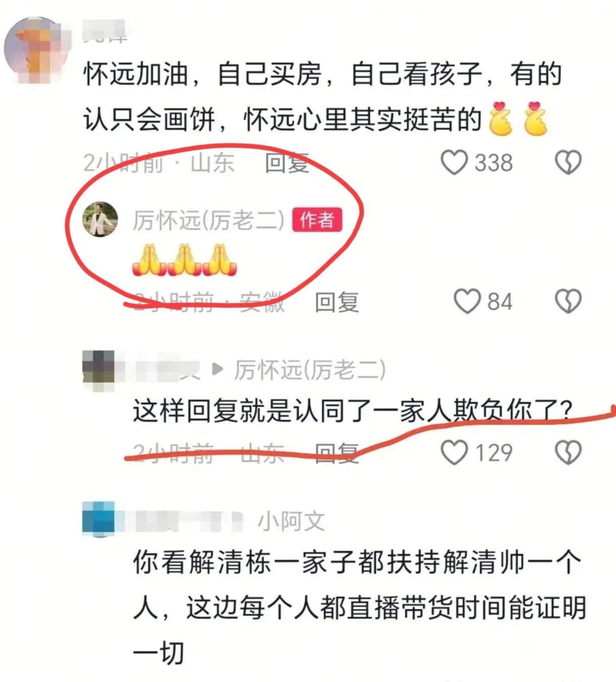Screen dimensions: 616x682
Task: Reply to the author's comment from 安徽
Action: pyautogui.click(x=337, y=302)
